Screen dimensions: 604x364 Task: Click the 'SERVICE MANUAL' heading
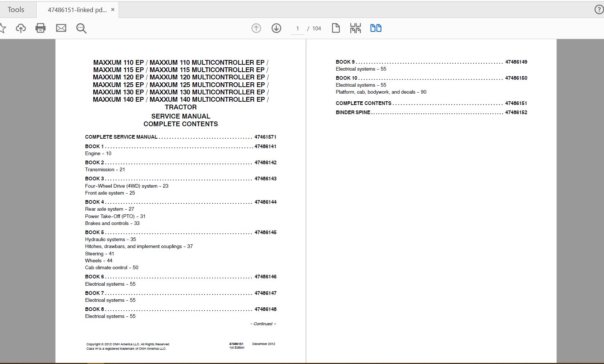[x=181, y=116]
